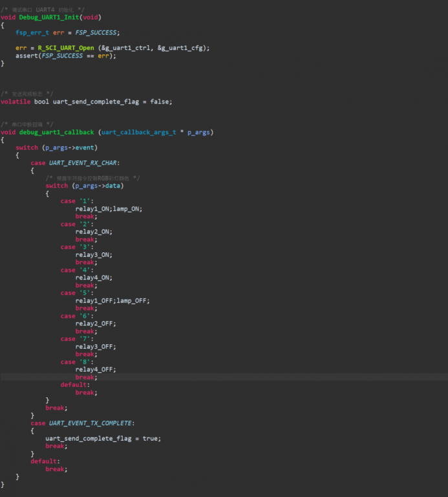
Task: Click the lamp_ON macro
Action: click(127, 208)
